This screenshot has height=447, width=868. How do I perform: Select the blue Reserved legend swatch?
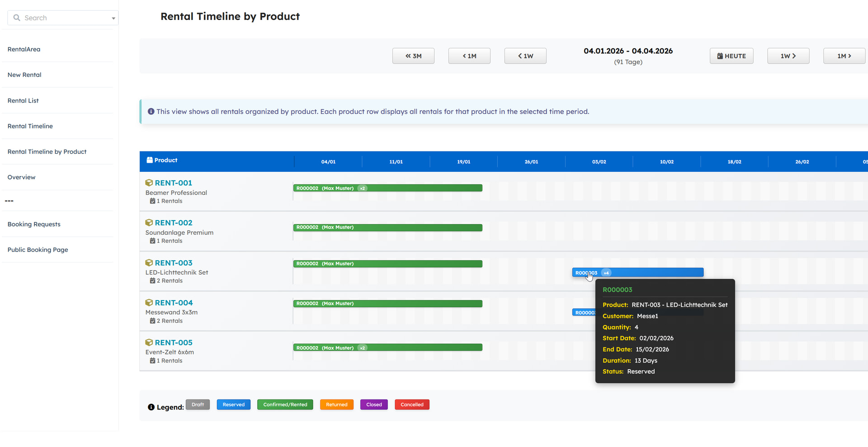[233, 405]
